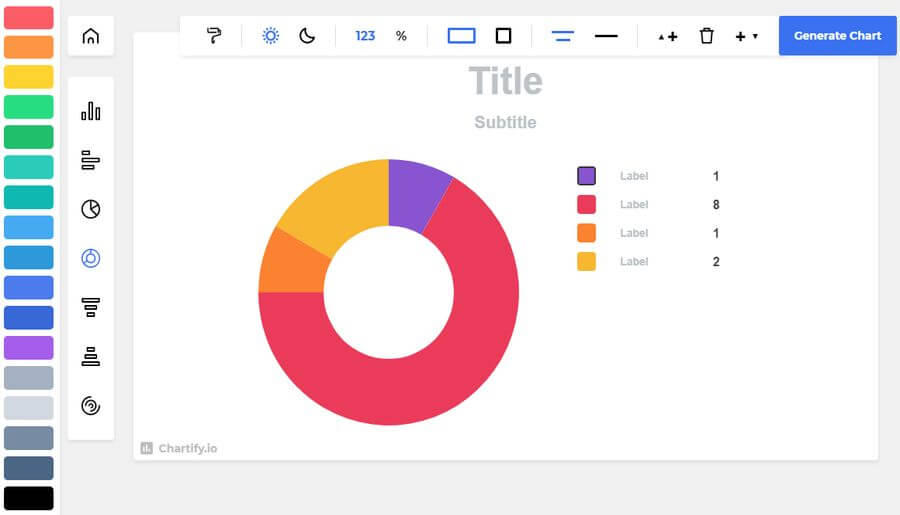Select the pyramid chart type
900x515 pixels.
click(x=91, y=357)
